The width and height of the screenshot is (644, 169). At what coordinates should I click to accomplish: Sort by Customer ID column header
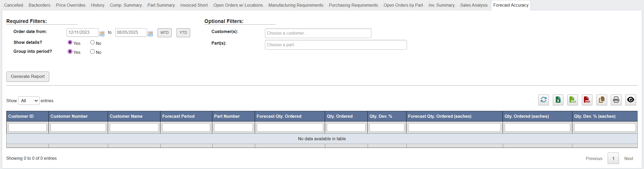[27, 116]
